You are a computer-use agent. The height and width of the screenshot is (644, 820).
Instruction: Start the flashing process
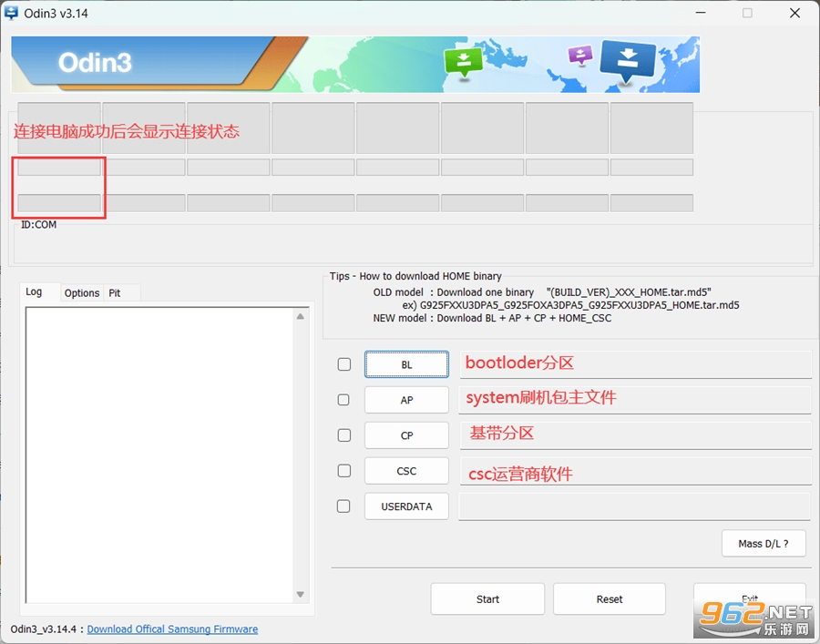pyautogui.click(x=487, y=599)
